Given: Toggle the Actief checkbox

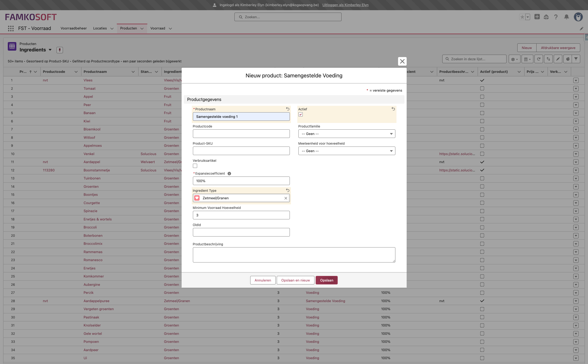Looking at the screenshot, I should (x=301, y=115).
